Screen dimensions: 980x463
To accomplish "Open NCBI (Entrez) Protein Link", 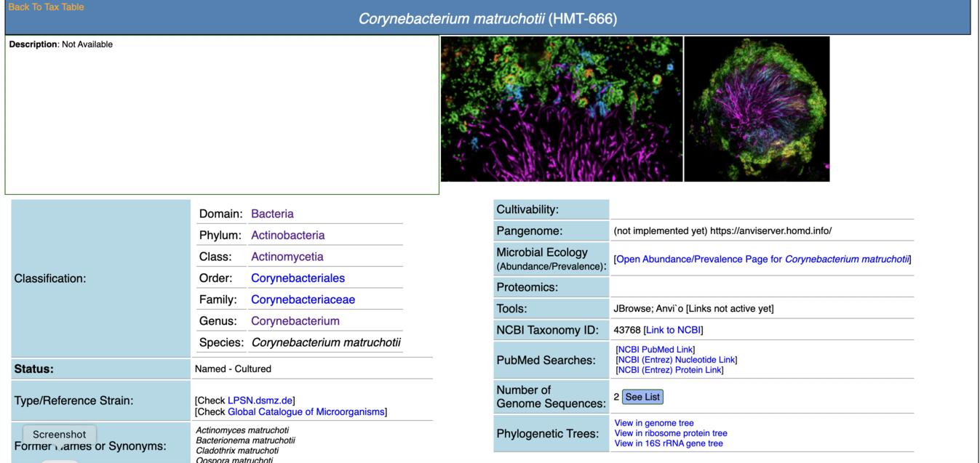I will pyautogui.click(x=670, y=370).
